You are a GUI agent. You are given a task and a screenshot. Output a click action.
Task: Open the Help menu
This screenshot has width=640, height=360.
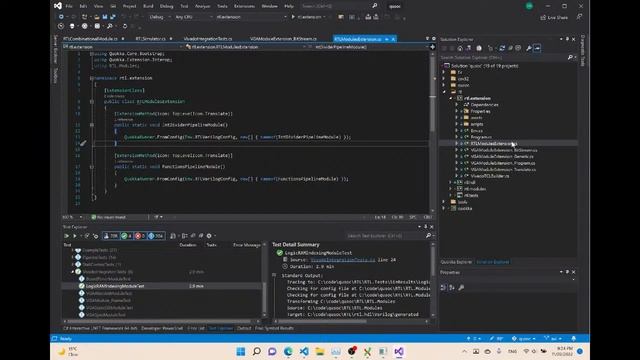289,6
